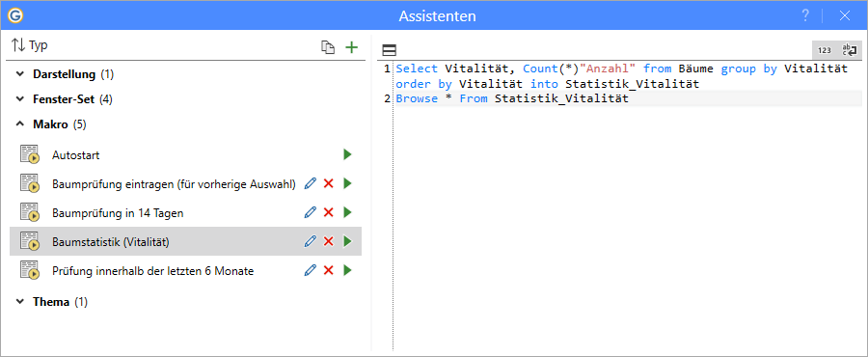This screenshot has height=357, width=868.
Task: Edit Baumprüfung eintragen macro with pencil icon
Action: coord(311,183)
